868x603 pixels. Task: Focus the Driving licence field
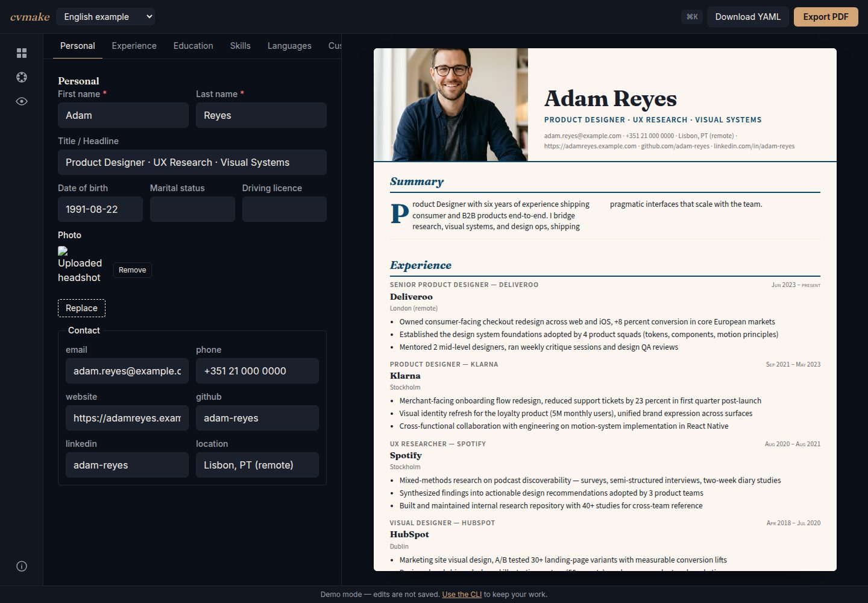(285, 209)
